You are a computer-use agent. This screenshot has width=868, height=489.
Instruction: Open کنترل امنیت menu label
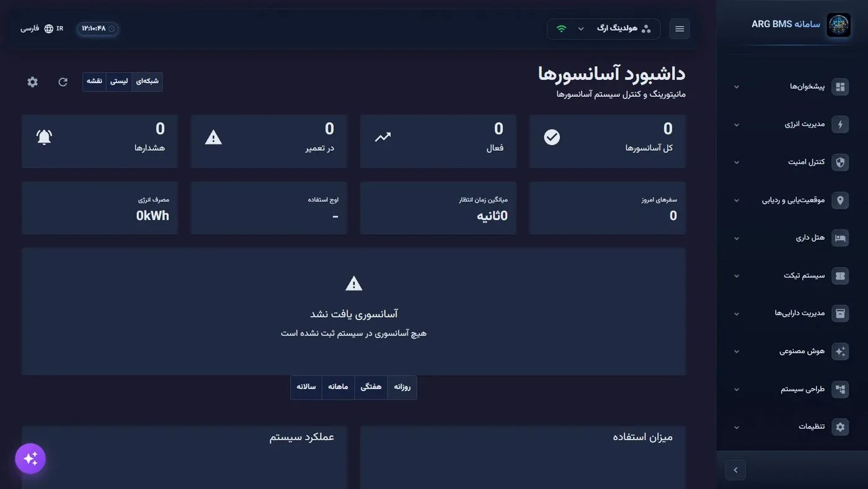[807, 163]
